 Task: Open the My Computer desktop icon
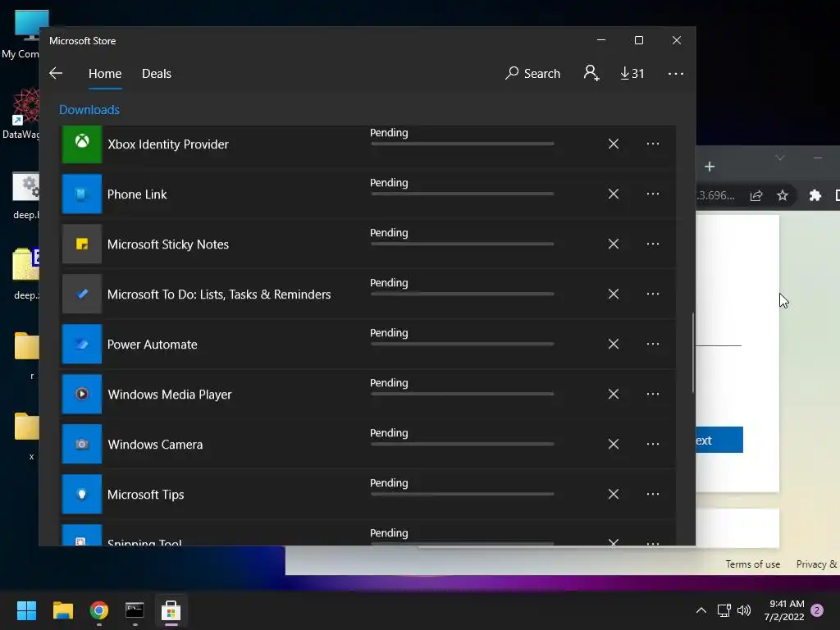[21, 34]
